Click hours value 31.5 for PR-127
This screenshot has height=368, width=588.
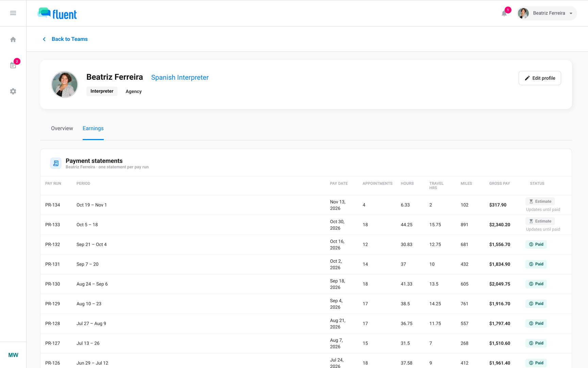pyautogui.click(x=405, y=343)
